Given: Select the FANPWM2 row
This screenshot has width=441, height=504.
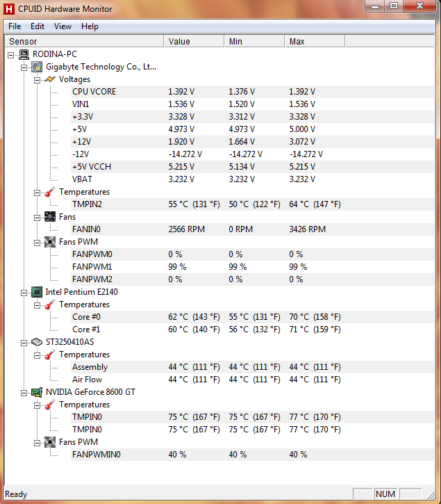Looking at the screenshot, I should 253,279.
